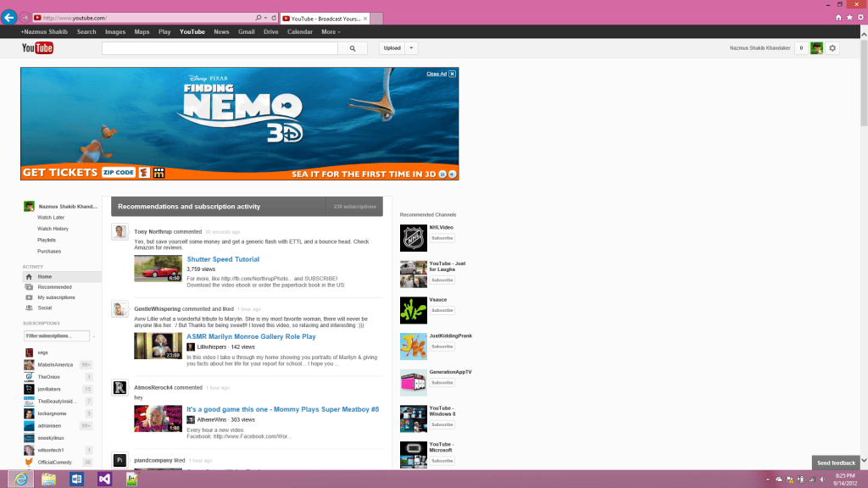Screen dimensions: 868x488
Task: Click AtmosRerock4's avatar in feed
Action: coord(120,388)
